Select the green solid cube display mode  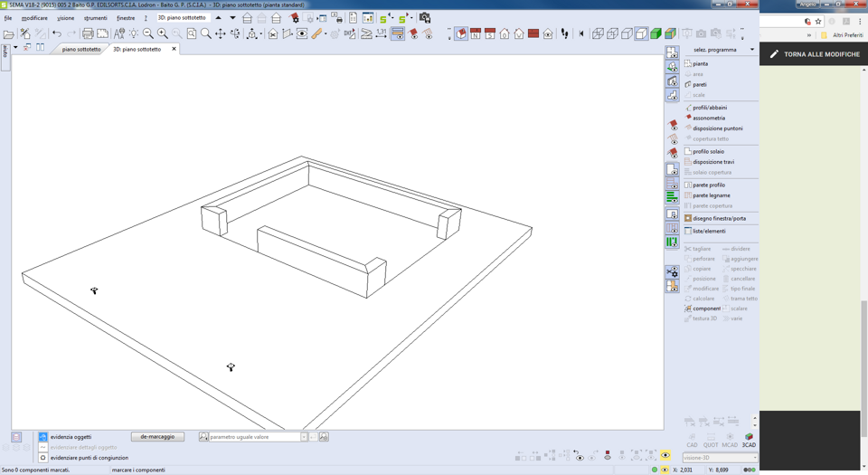[656, 34]
